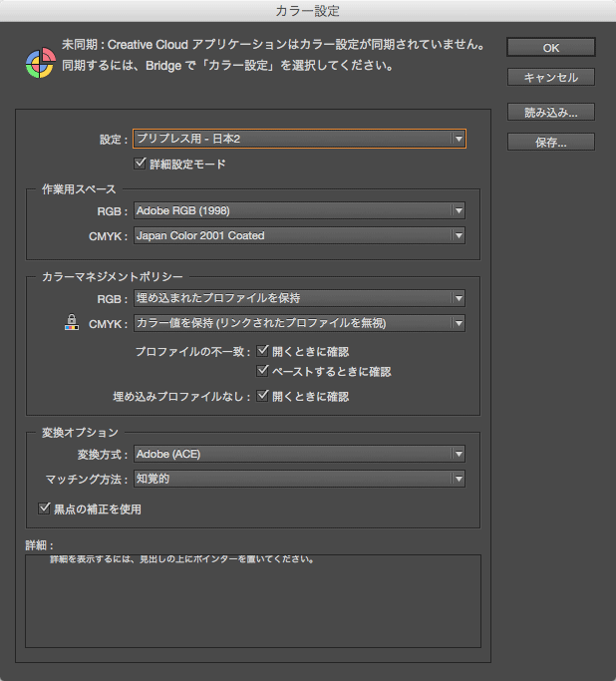Screen dimensions: 616x681
Task: Toggle the ペーストするときに確認 checkbox
Action: pos(262,371)
